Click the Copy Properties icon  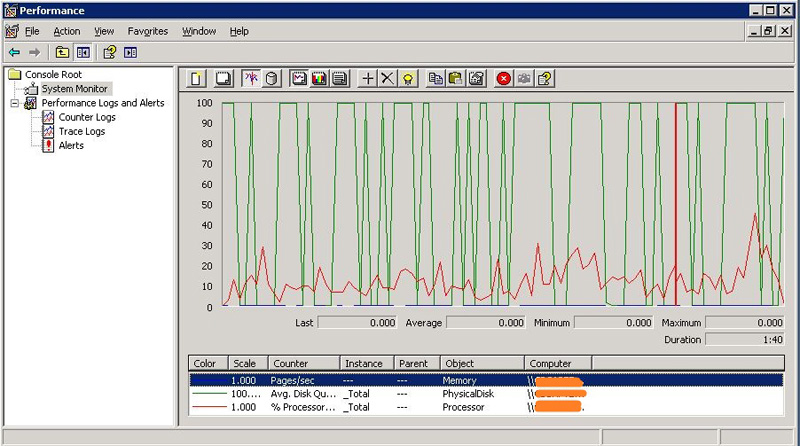click(436, 79)
